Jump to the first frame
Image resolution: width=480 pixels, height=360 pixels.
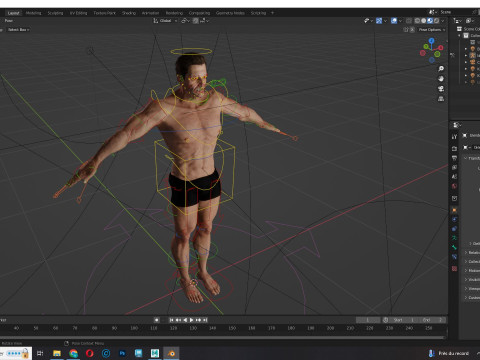[171, 320]
